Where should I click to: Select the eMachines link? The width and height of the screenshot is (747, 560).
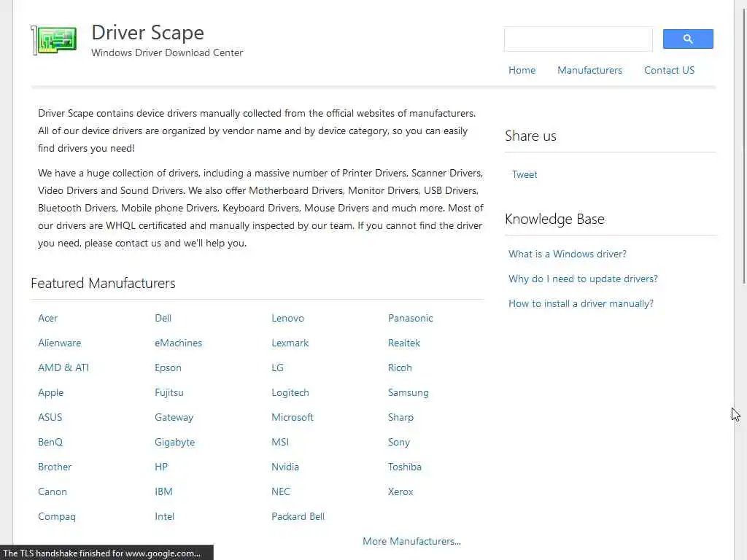coord(178,343)
